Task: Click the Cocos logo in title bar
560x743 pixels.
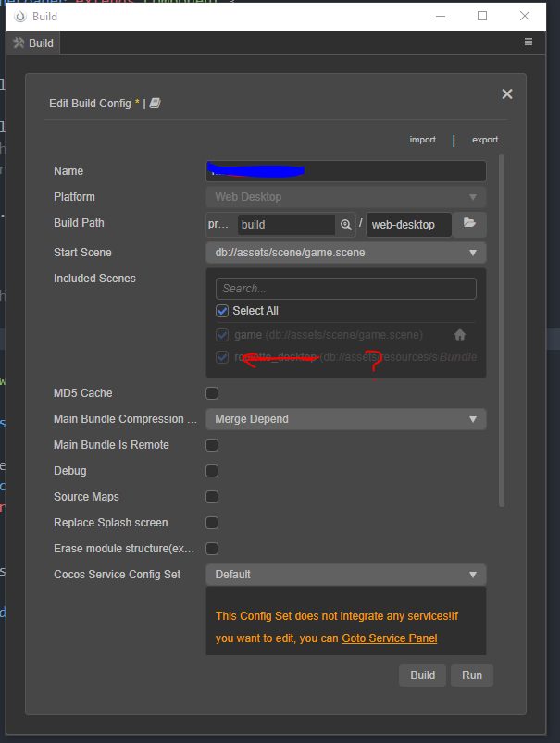Action: pyautogui.click(x=20, y=17)
